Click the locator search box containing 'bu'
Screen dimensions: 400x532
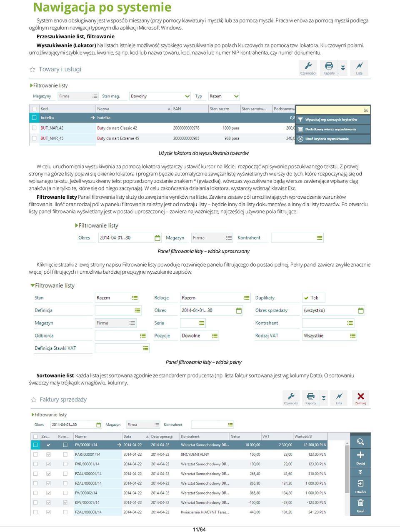(333, 110)
